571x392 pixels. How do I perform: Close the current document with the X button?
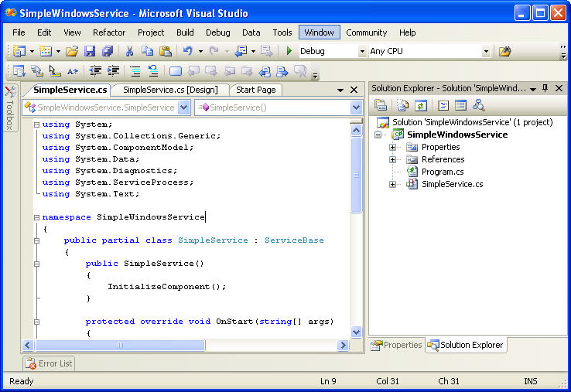coord(354,90)
